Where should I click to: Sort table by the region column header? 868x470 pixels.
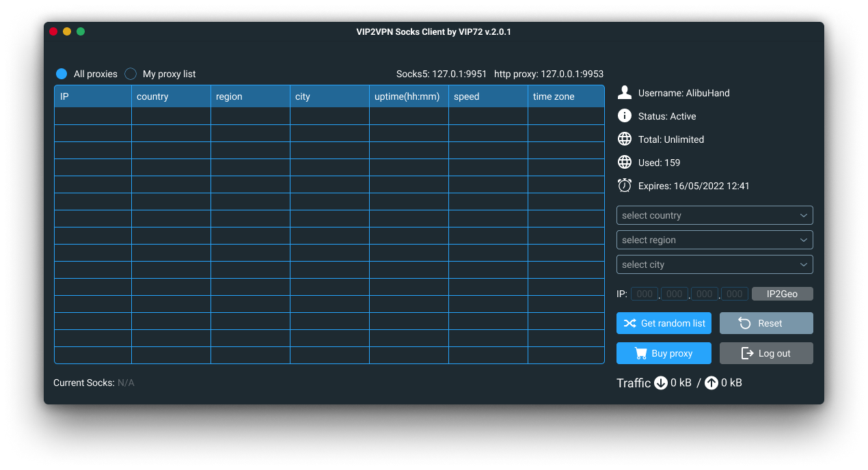250,96
